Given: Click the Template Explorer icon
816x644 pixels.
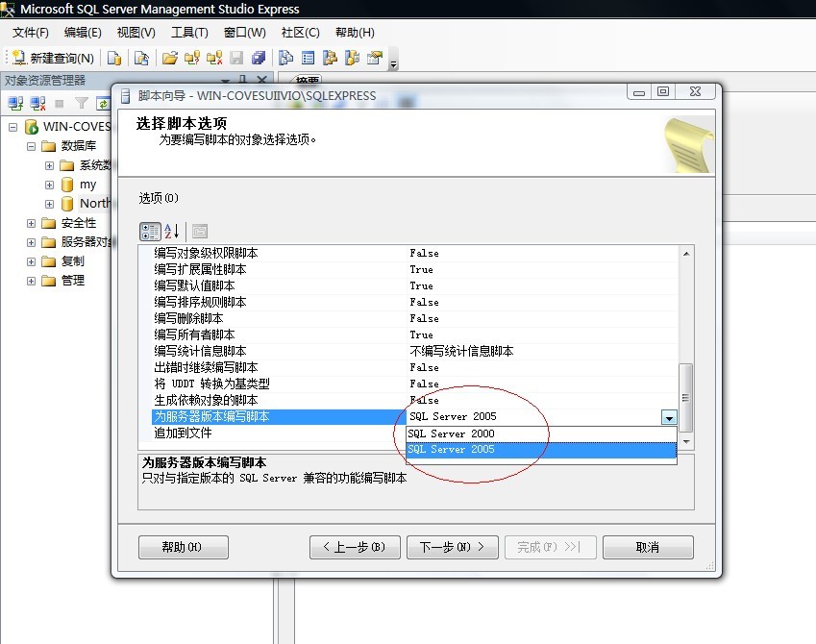Looking at the screenshot, I should tap(353, 58).
